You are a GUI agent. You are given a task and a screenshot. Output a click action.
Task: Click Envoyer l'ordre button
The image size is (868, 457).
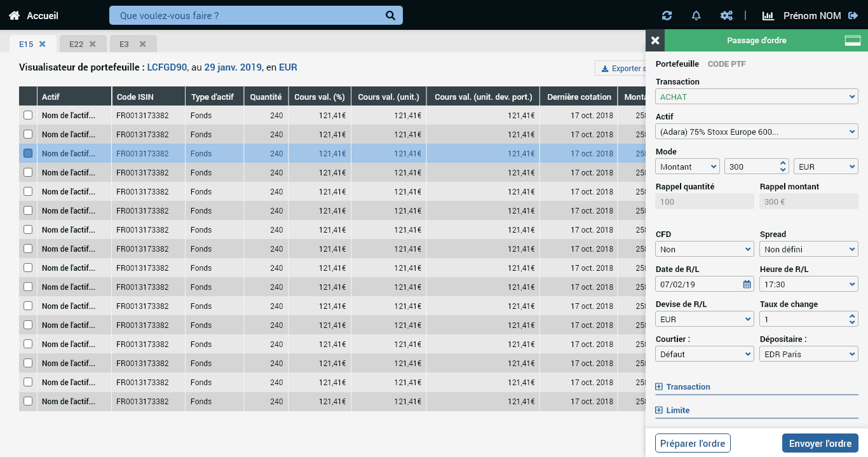(x=820, y=443)
